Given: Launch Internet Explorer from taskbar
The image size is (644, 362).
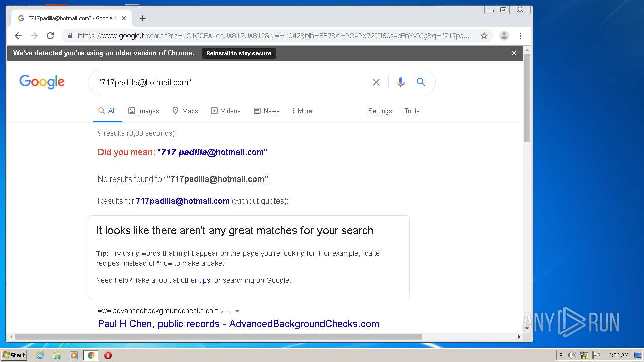Looking at the screenshot, I should click(40, 355).
